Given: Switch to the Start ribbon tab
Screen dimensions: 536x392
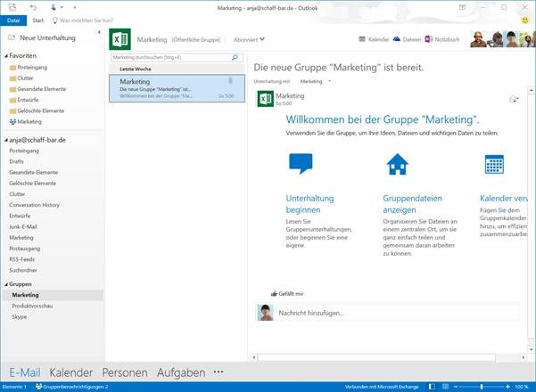Looking at the screenshot, I should coord(37,19).
